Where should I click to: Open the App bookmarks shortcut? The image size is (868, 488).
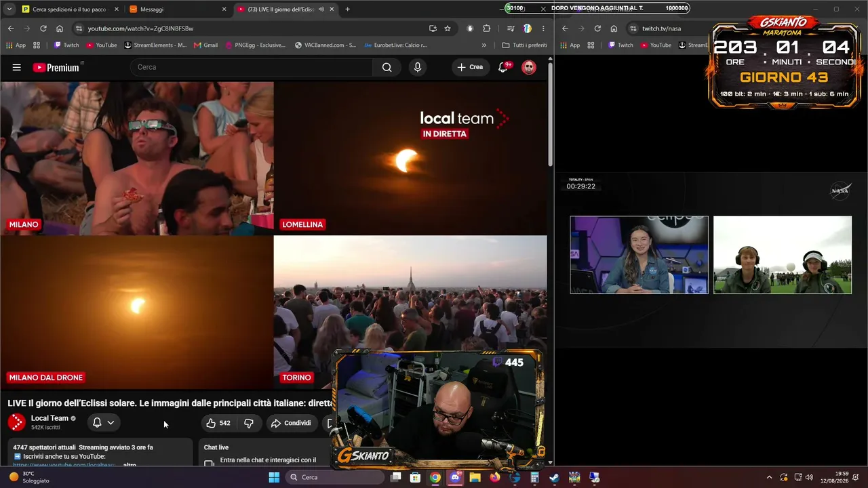(16, 45)
